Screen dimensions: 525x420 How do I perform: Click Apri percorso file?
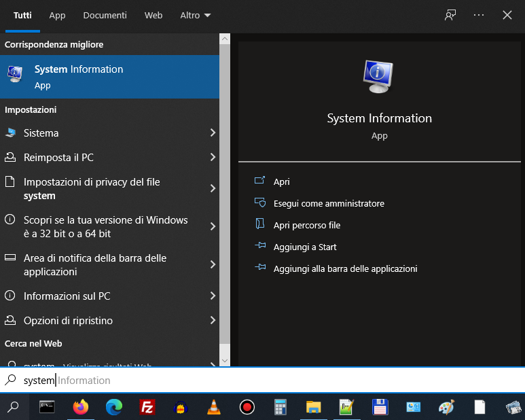point(307,226)
